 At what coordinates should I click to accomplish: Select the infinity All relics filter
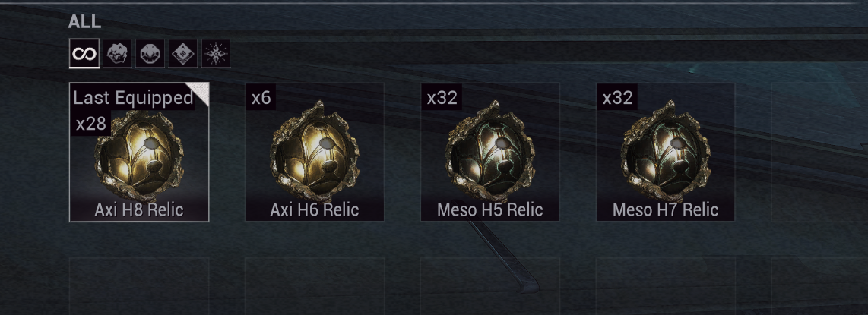pyautogui.click(x=84, y=54)
